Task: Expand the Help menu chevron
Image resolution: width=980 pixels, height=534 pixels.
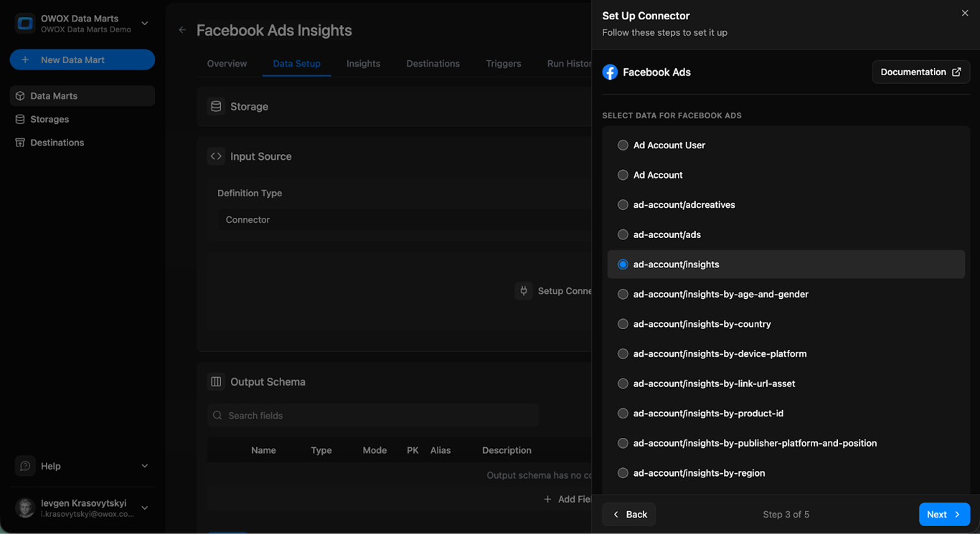Action: coord(145,466)
